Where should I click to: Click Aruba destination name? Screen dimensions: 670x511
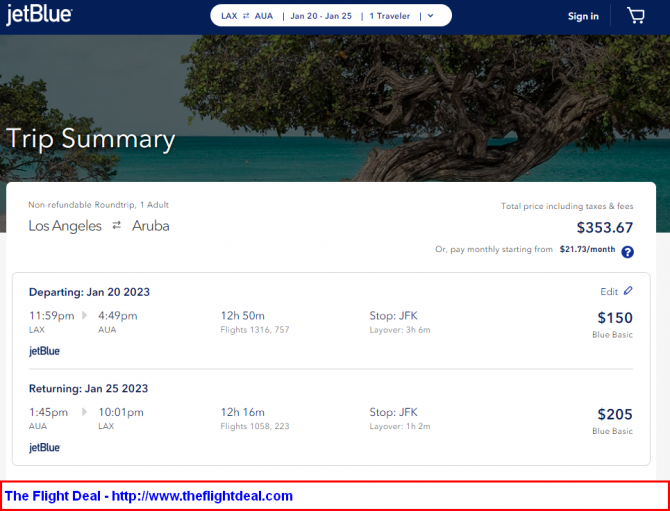pyautogui.click(x=150, y=225)
